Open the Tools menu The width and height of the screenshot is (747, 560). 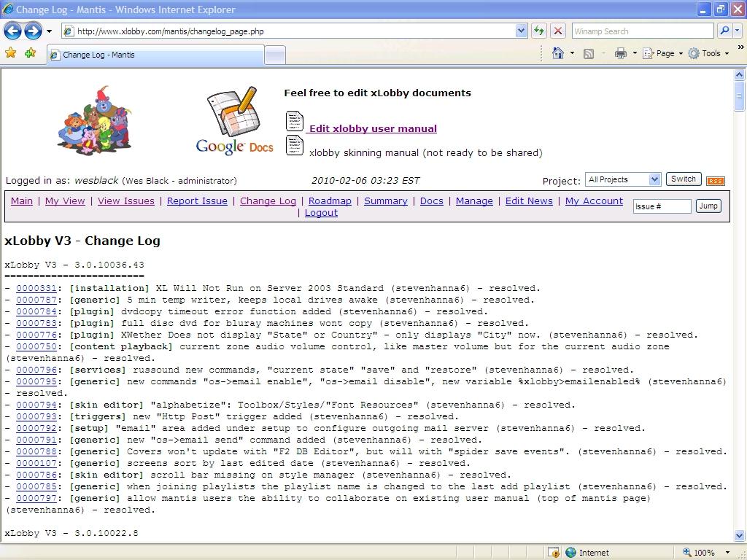coord(708,53)
